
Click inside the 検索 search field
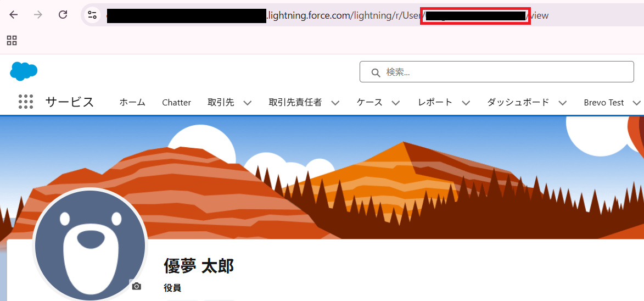click(x=496, y=72)
